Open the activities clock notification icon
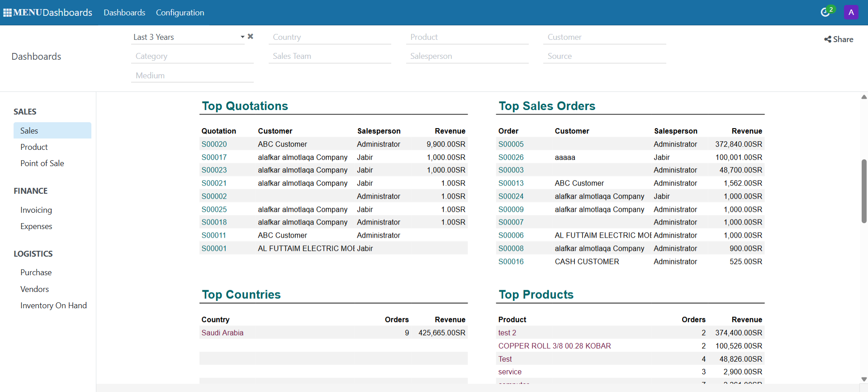Image resolution: width=868 pixels, height=392 pixels. [825, 12]
